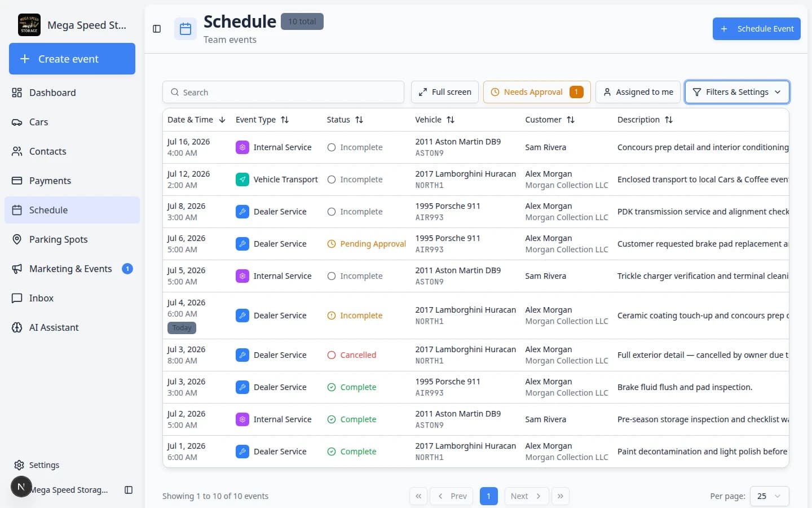This screenshot has width=812, height=508.
Task: Open the Inbox
Action: pos(72,298)
